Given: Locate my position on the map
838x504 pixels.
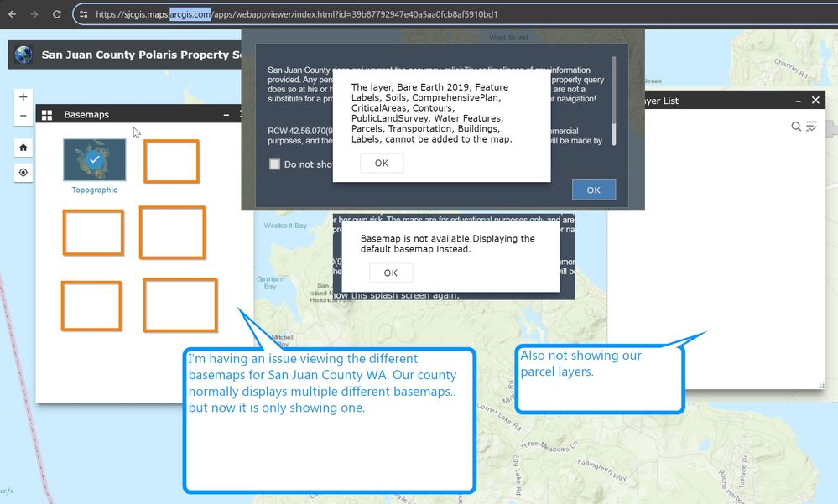Looking at the screenshot, I should pyautogui.click(x=23, y=172).
